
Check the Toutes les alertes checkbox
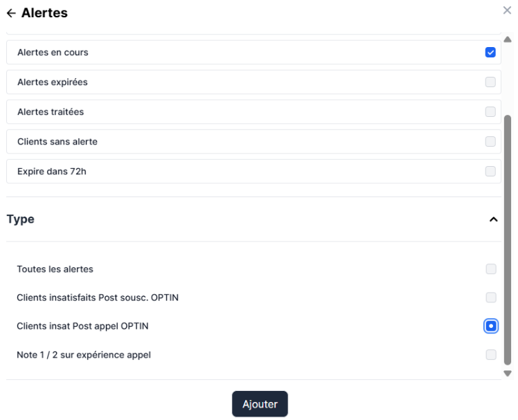[490, 269]
